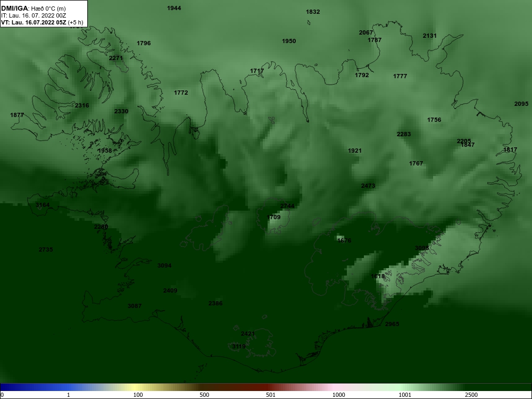The image size is (532, 399).
Task: Click the color scale label 2500
Action: pyautogui.click(x=471, y=395)
